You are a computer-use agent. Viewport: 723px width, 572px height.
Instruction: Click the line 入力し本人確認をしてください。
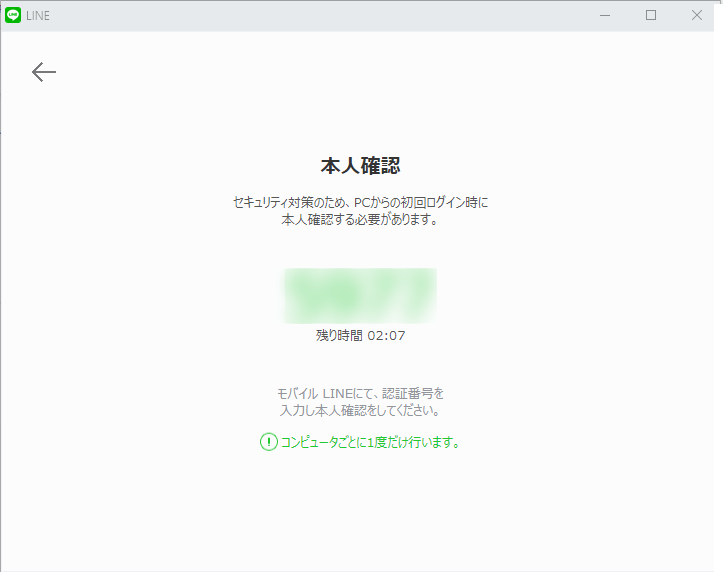360,410
